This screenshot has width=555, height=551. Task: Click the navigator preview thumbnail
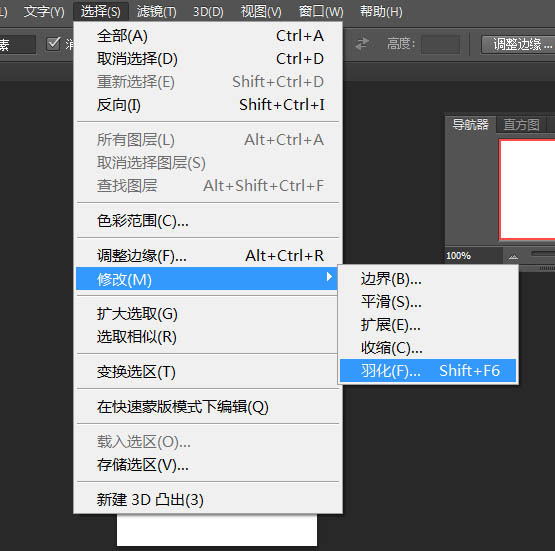(527, 189)
